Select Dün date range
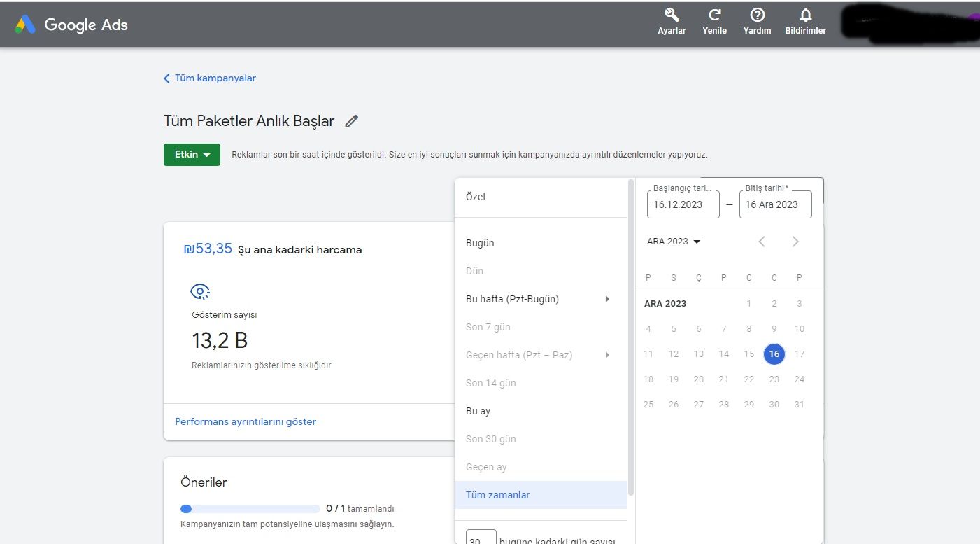 pyautogui.click(x=541, y=271)
